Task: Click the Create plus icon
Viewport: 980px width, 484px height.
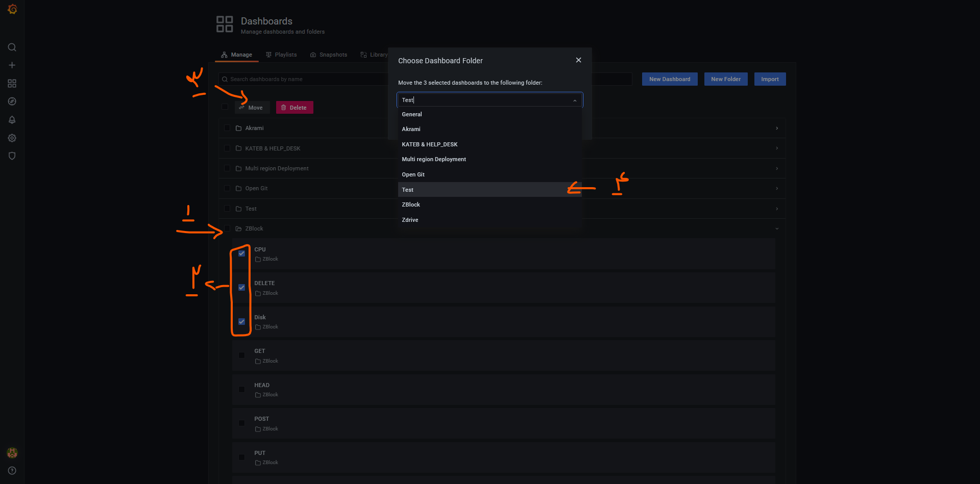Action: pyautogui.click(x=12, y=65)
